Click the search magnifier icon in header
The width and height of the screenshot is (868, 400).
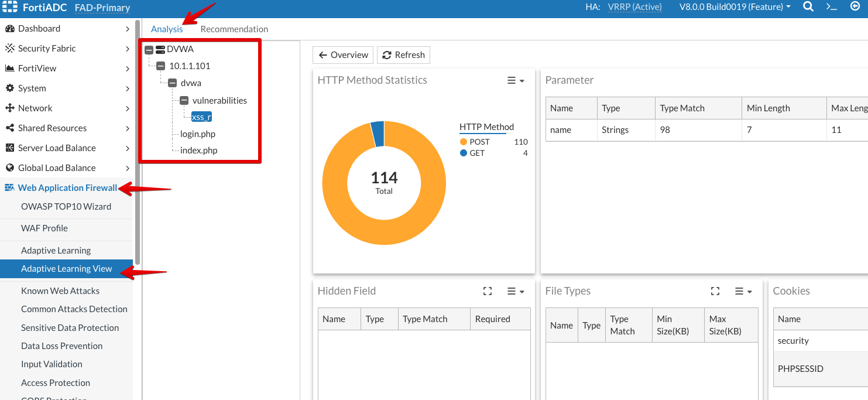point(808,7)
